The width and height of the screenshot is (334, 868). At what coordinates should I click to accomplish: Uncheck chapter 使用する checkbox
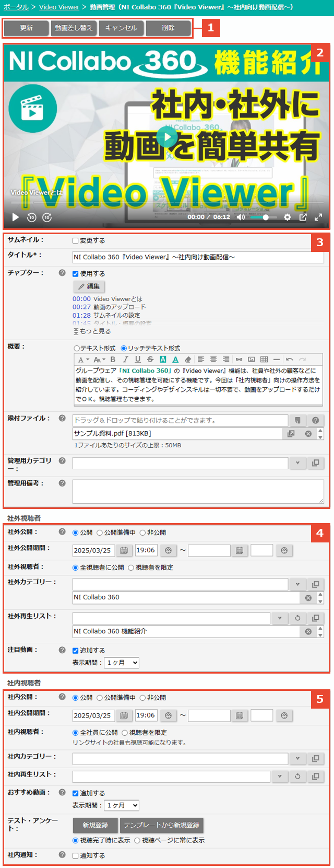point(76,273)
